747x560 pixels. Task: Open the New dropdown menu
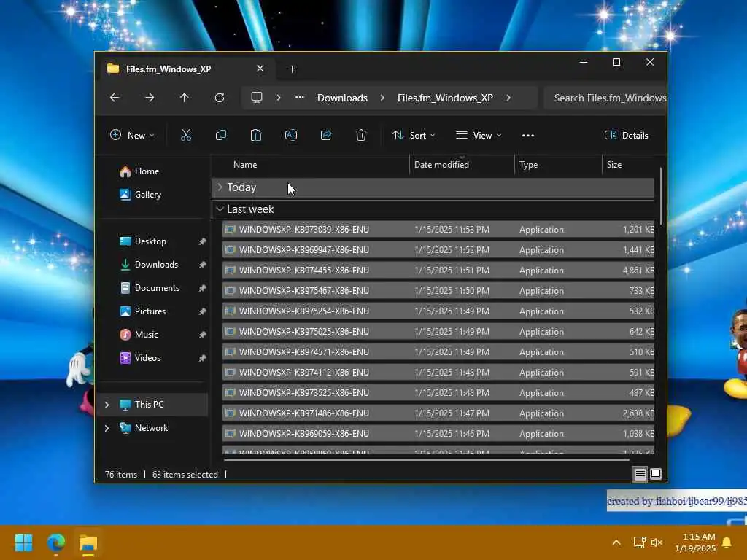[x=132, y=135]
